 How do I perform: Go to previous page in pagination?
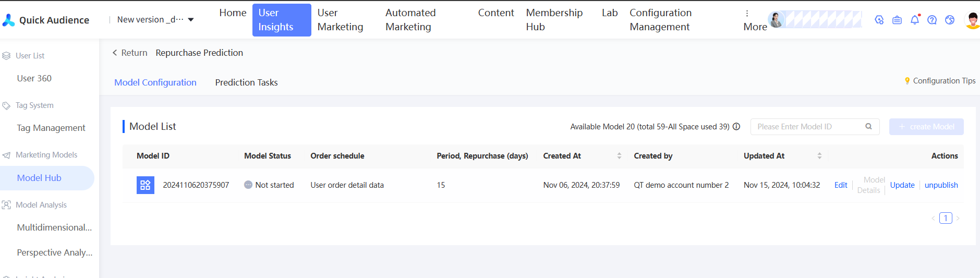(x=933, y=219)
